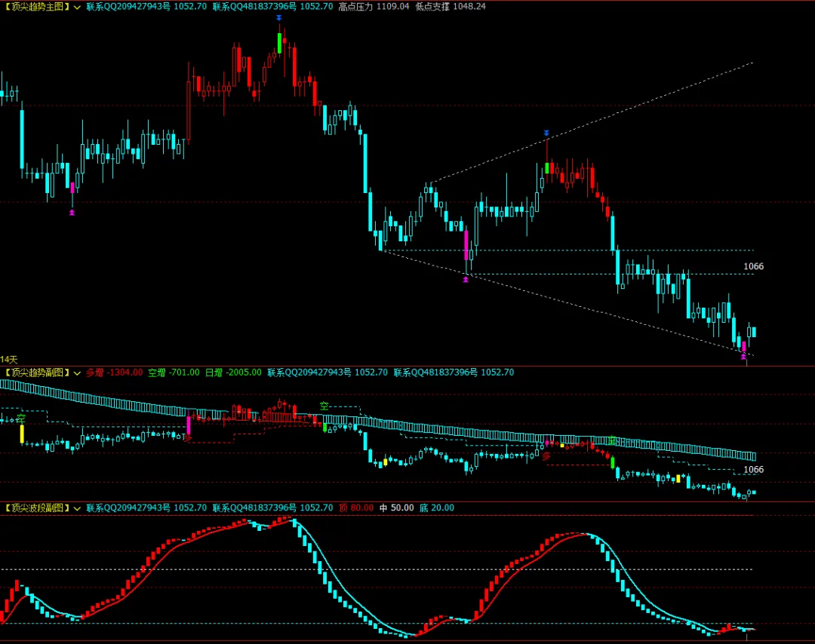Click the 底 20.00 level label

pyautogui.click(x=437, y=508)
